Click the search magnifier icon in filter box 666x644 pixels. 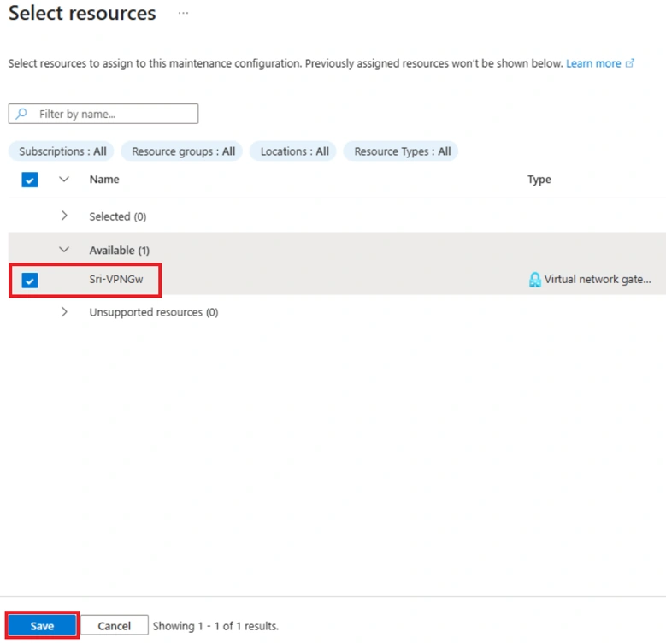pos(21,114)
